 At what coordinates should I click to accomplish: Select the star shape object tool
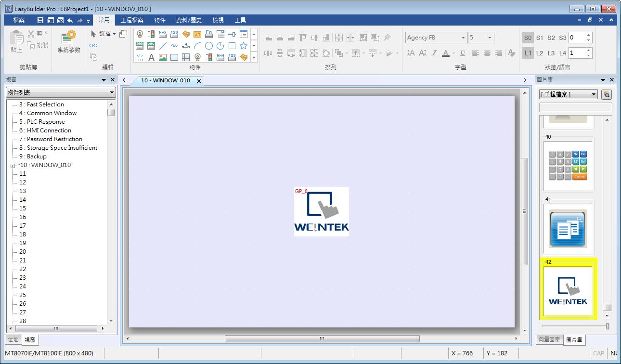tap(244, 46)
